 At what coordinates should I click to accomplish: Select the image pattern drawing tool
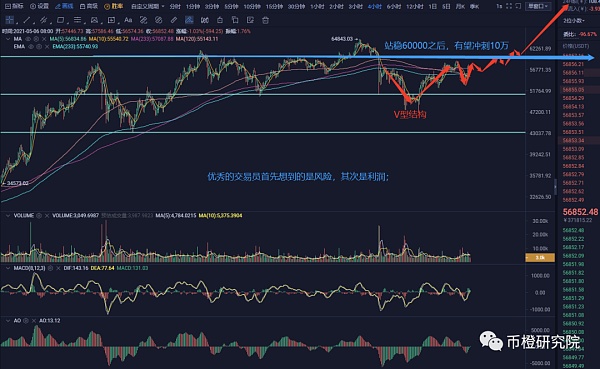(x=94, y=20)
